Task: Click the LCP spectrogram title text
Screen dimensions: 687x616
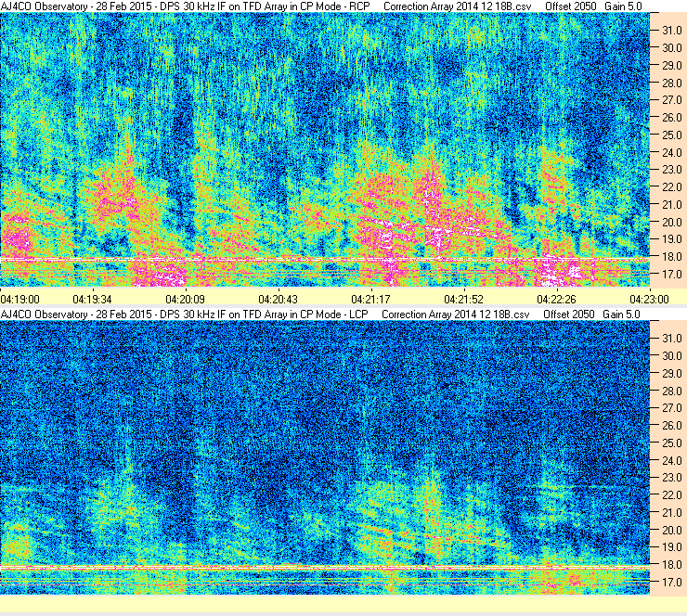Action: (x=185, y=314)
